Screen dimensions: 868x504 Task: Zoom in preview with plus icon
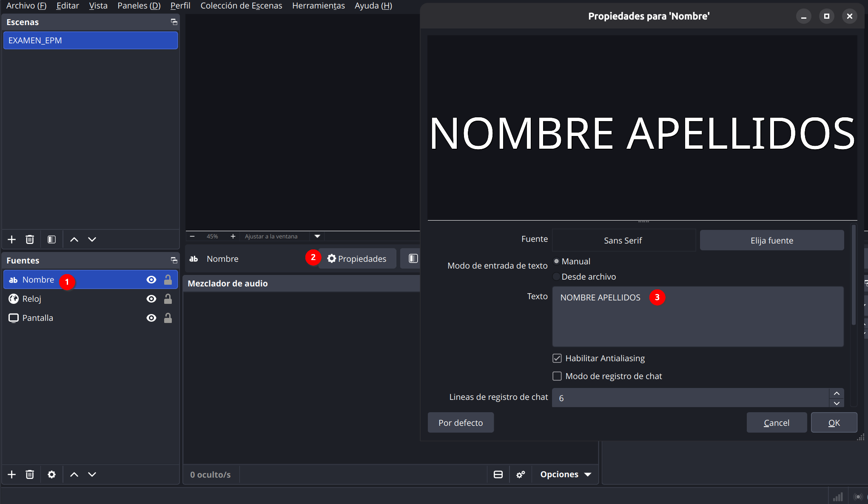tap(233, 236)
